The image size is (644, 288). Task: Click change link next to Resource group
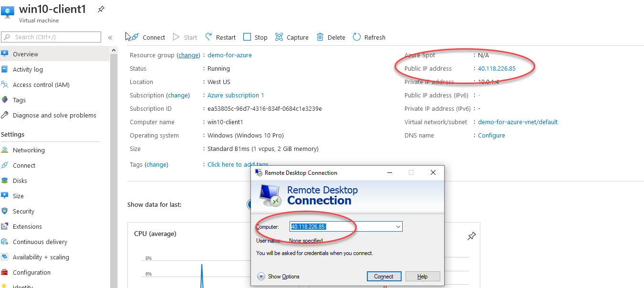tap(188, 55)
